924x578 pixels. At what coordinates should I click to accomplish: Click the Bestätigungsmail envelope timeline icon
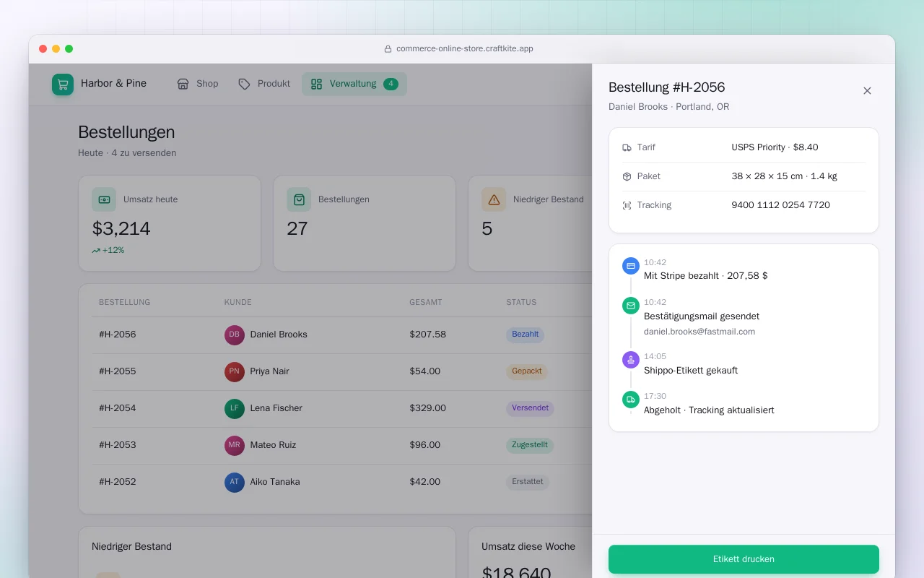pyautogui.click(x=631, y=306)
